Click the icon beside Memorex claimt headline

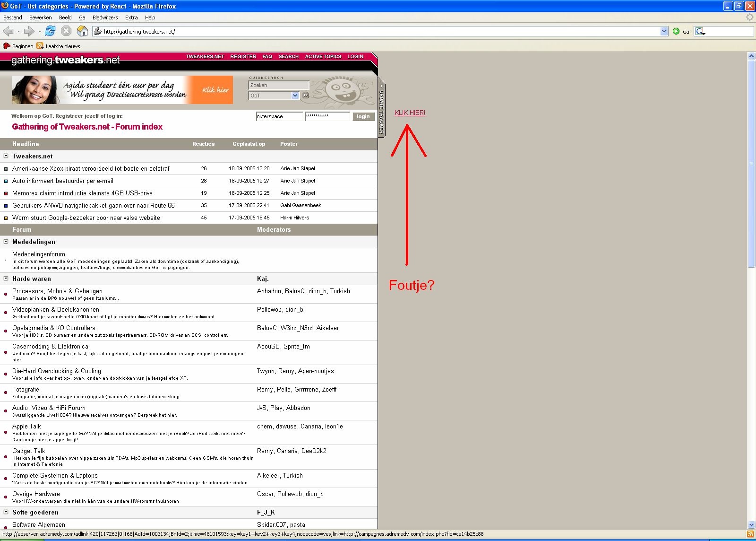pyautogui.click(x=6, y=193)
